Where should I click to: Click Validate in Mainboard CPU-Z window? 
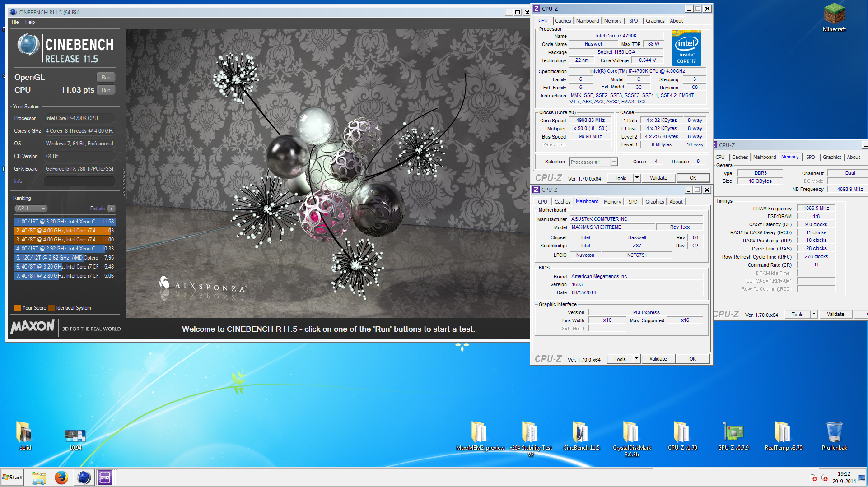coord(658,359)
